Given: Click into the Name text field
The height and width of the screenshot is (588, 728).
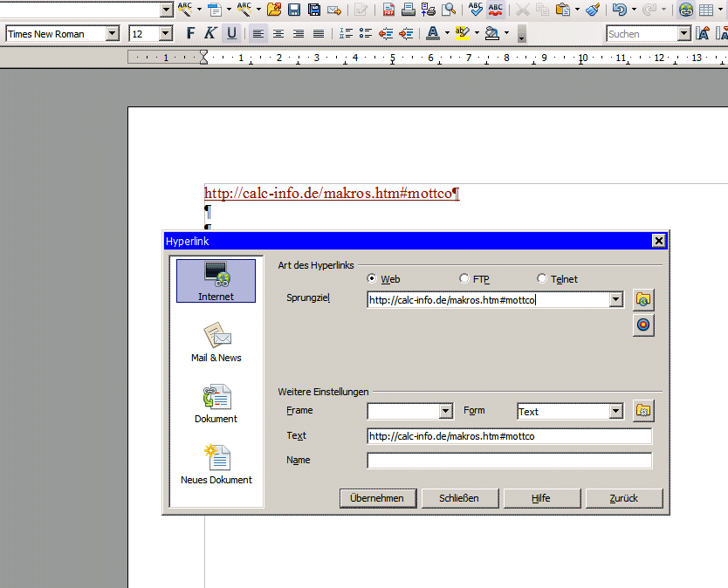Looking at the screenshot, I should coord(509,461).
